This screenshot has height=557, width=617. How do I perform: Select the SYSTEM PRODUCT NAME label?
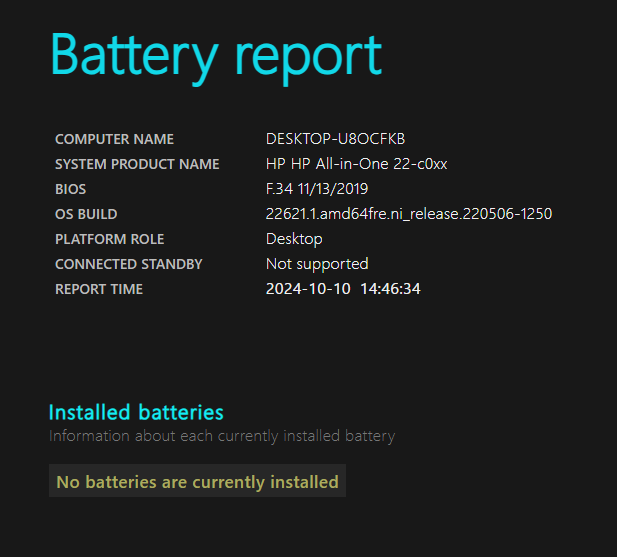[137, 164]
